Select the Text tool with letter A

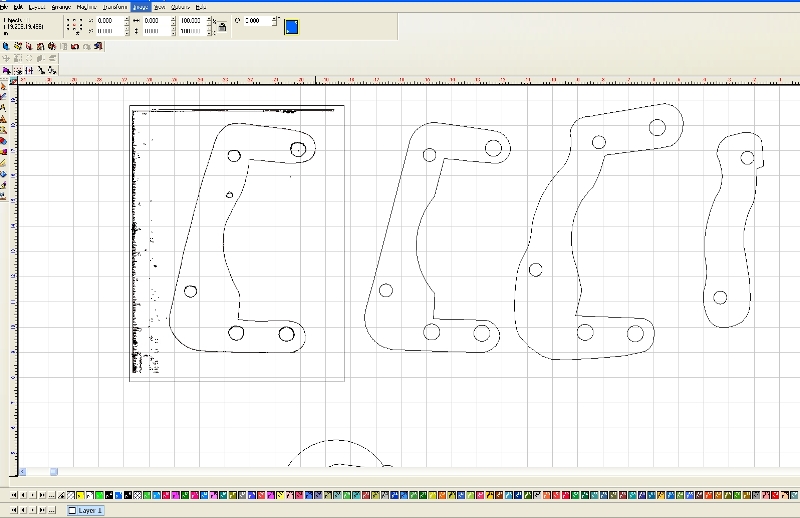coord(4,108)
